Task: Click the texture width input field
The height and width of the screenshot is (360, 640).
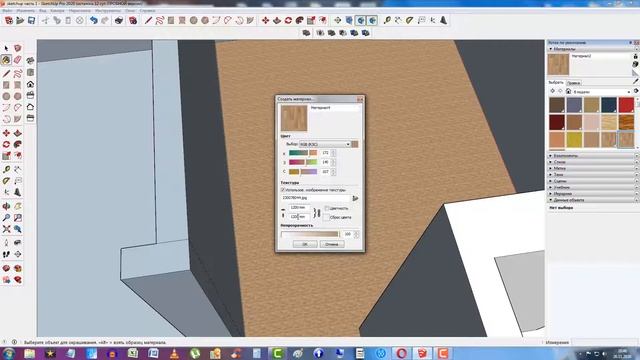Action: pyautogui.click(x=299, y=208)
